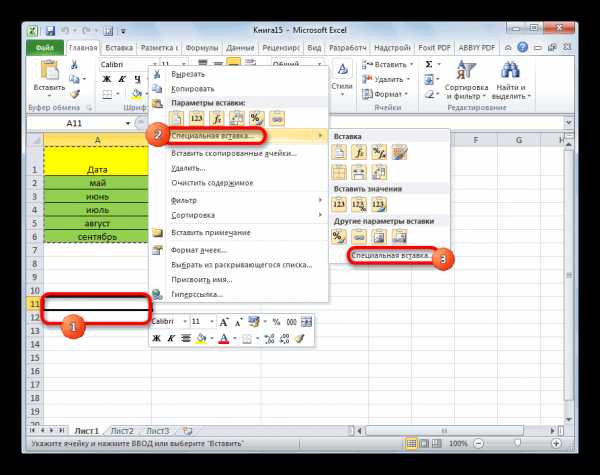Image resolution: width=600 pixels, height=475 pixels.
Task: Choose Формат ячеек... in the context menu
Action: (x=199, y=250)
